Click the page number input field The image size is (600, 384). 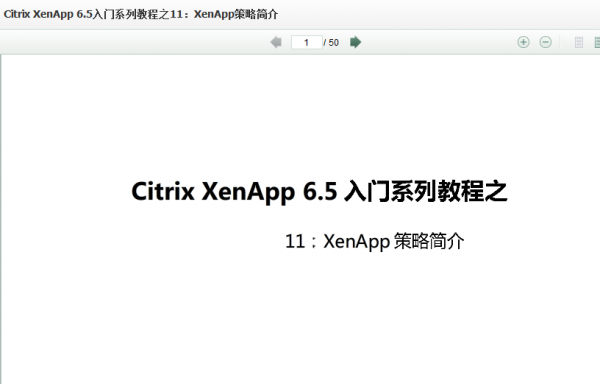tap(307, 42)
